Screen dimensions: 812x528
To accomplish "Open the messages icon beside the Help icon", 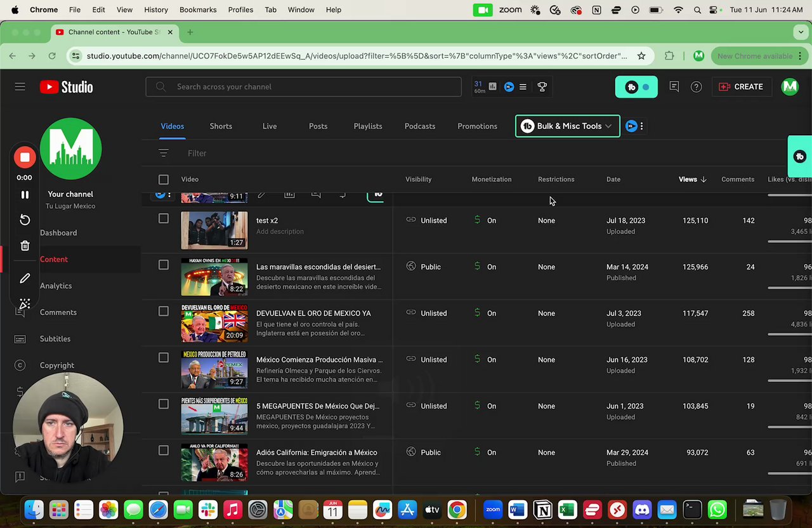I will click(x=674, y=87).
